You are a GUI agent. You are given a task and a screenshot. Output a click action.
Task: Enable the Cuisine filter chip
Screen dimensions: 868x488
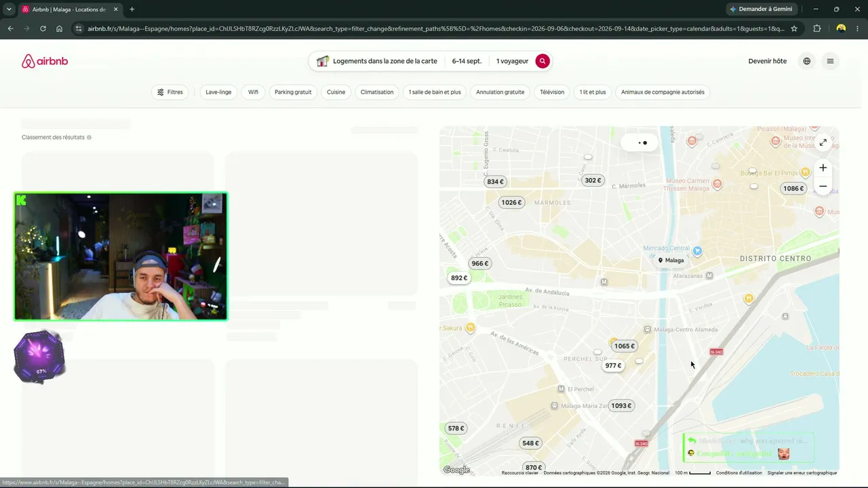click(336, 92)
